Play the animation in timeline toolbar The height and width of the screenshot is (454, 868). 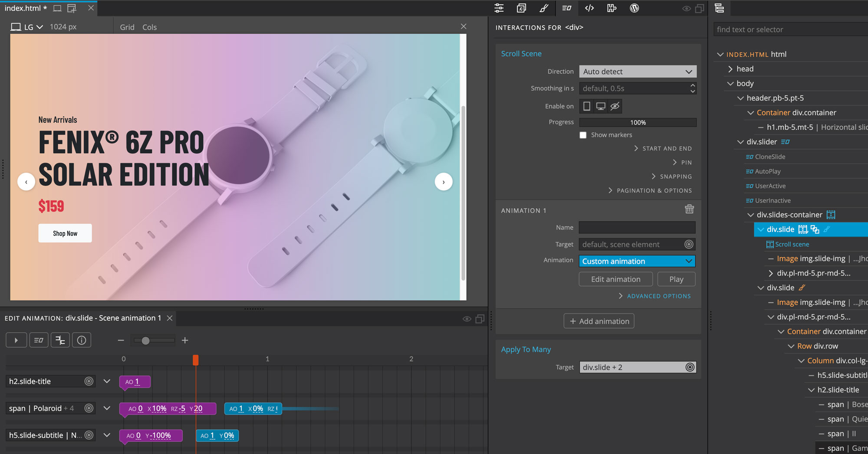tap(16, 340)
